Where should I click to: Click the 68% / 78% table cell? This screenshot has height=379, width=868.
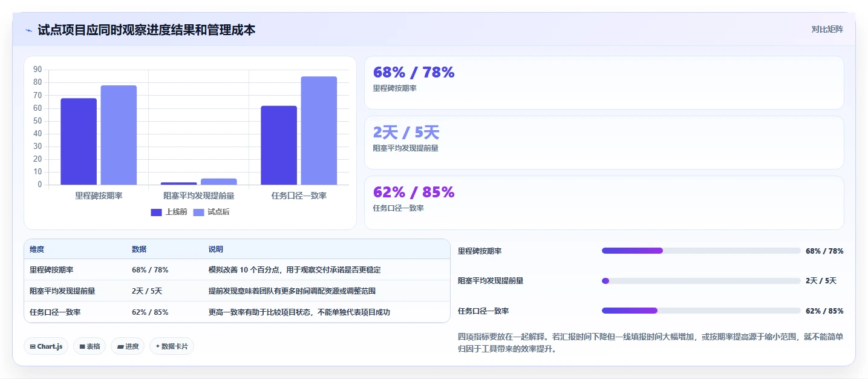[150, 270]
